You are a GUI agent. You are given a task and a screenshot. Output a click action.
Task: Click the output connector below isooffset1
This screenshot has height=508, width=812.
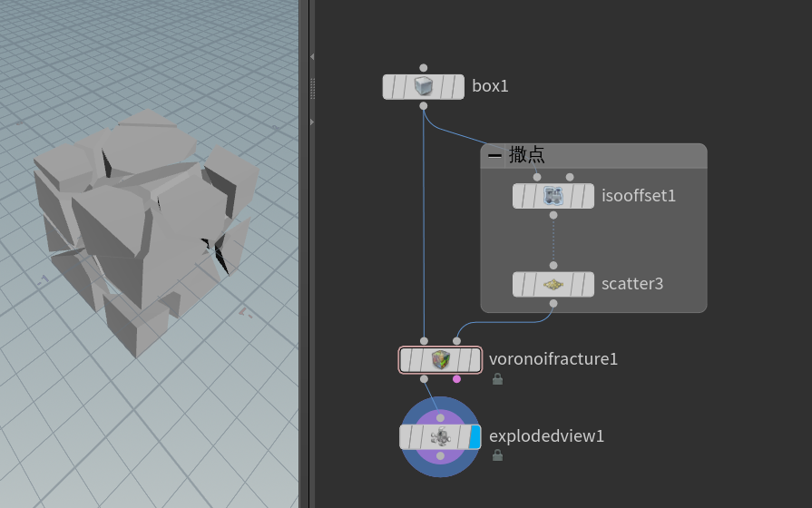(x=553, y=215)
